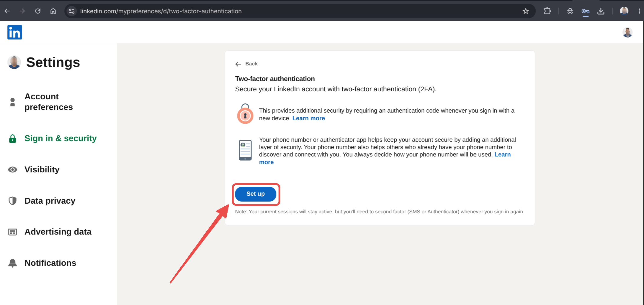Screen dimensions: 644x305
Task: Click the 'Secure your LinkedIn account' subtitle
Action: point(336,89)
